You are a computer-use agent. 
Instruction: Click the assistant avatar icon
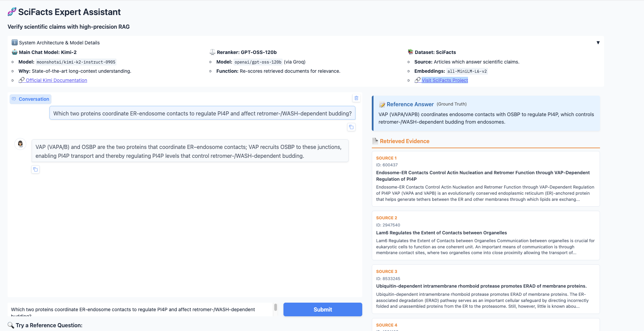20,144
